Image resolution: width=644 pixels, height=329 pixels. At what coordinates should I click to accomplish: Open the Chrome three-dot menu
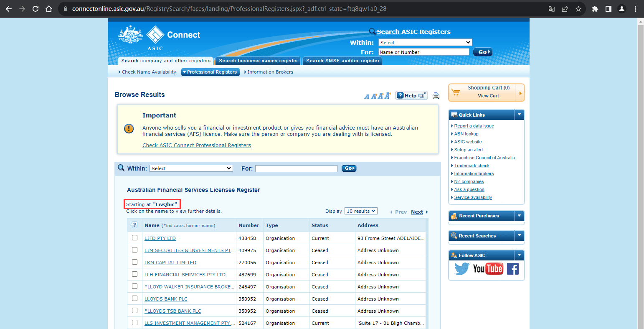click(x=636, y=9)
